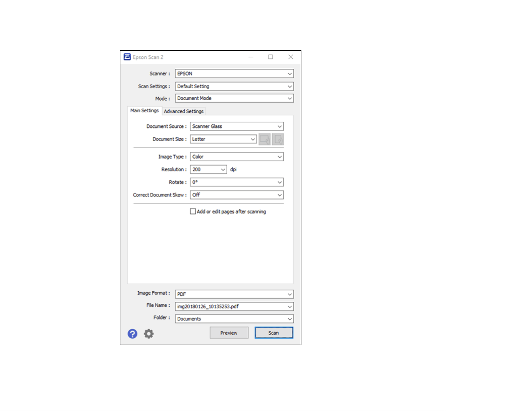
Task: Minimize the Epson Scan 2 window
Action: (251, 57)
